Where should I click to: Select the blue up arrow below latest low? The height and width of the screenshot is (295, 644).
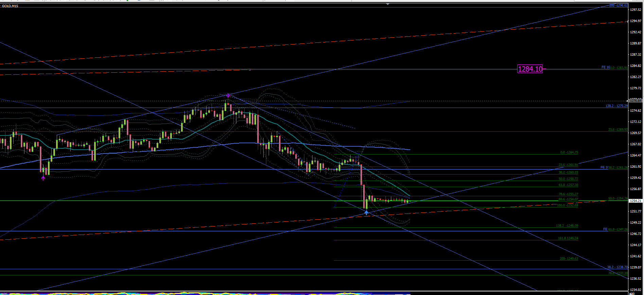pyautogui.click(x=366, y=213)
